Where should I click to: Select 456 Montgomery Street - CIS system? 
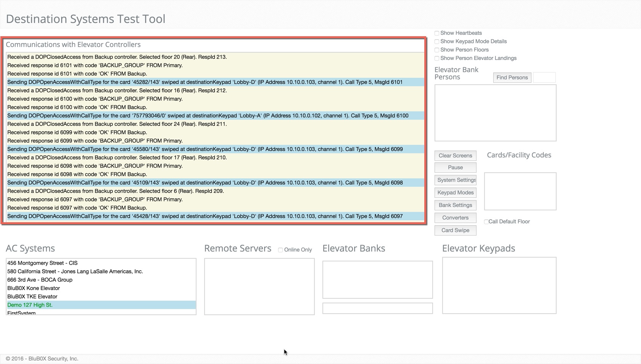(x=42, y=263)
